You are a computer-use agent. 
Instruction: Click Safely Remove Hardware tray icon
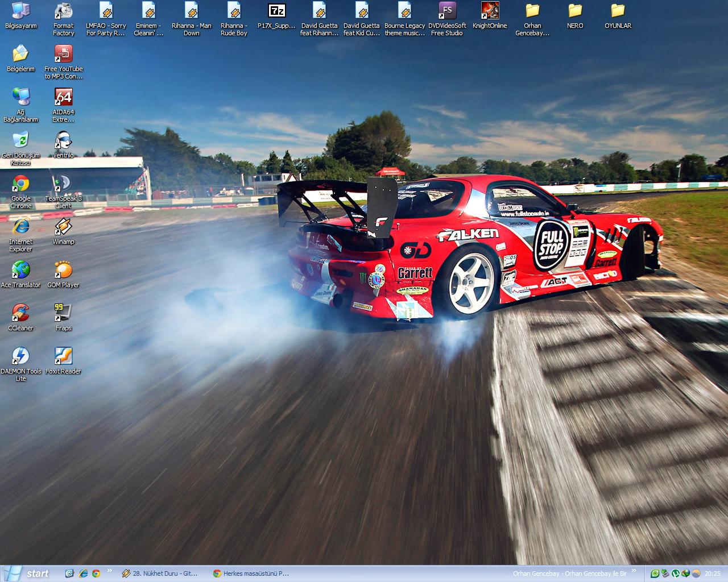[665, 573]
